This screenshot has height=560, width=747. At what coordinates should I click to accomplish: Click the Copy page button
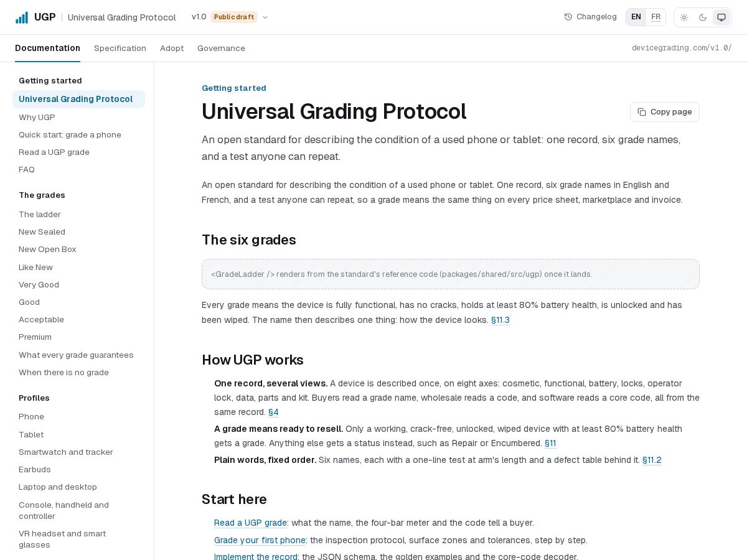[x=665, y=112]
